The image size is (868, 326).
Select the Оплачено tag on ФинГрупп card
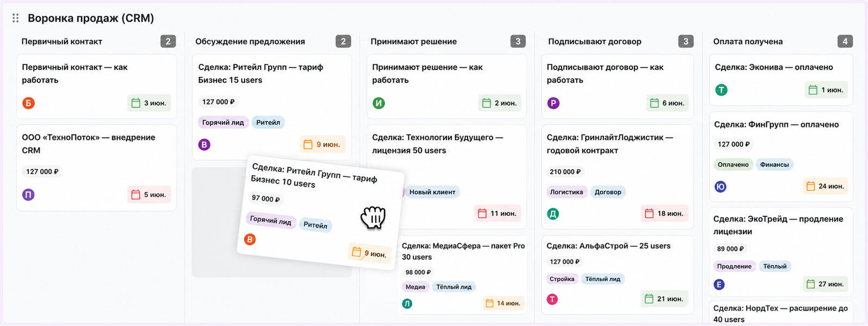click(733, 164)
